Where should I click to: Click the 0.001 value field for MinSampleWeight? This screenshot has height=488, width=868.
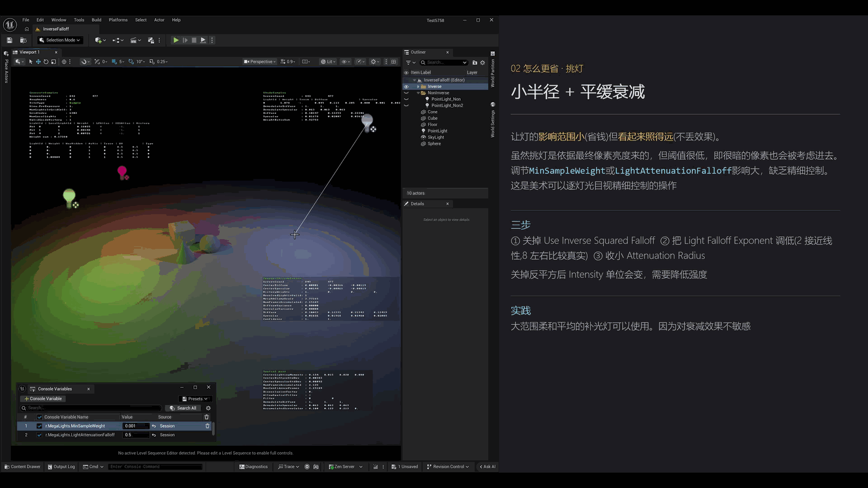click(136, 426)
